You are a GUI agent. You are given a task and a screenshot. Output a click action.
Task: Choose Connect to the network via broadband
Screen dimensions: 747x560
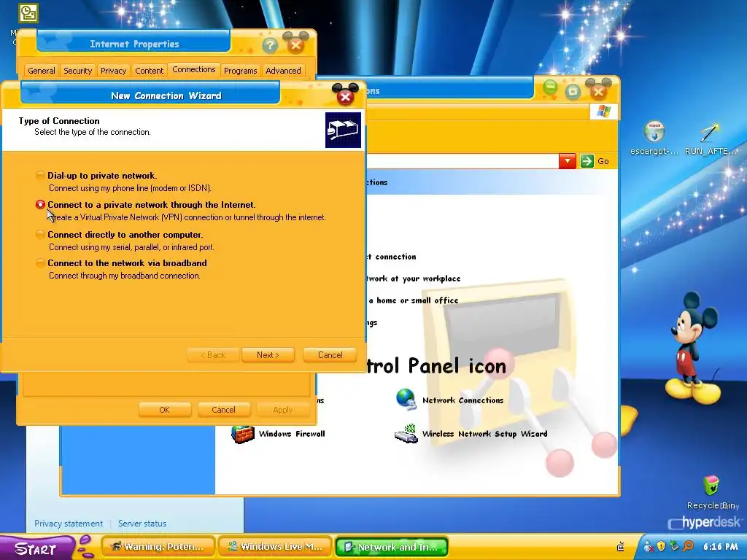coord(40,262)
